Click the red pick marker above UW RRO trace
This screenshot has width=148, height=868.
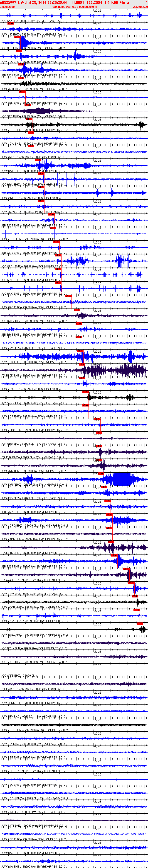coord(69,296)
